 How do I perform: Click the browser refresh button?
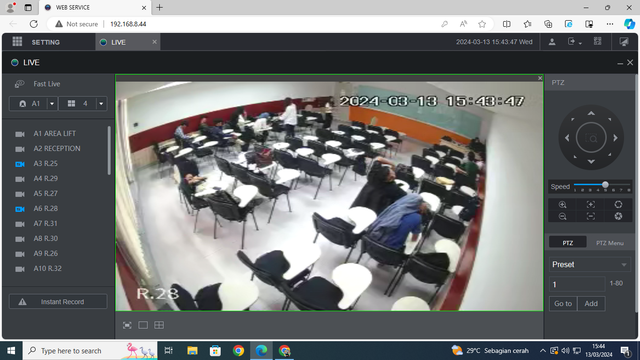(33, 24)
